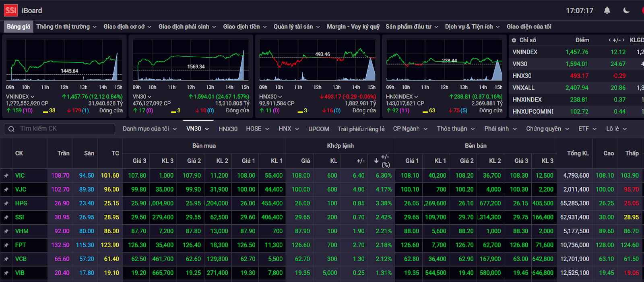Expand Chứng quyền dropdown
644x282 pixels.
coord(547,129)
